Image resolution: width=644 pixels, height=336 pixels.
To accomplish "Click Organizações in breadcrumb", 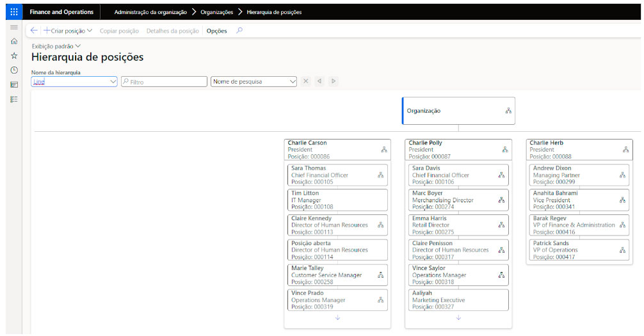I will [x=216, y=12].
